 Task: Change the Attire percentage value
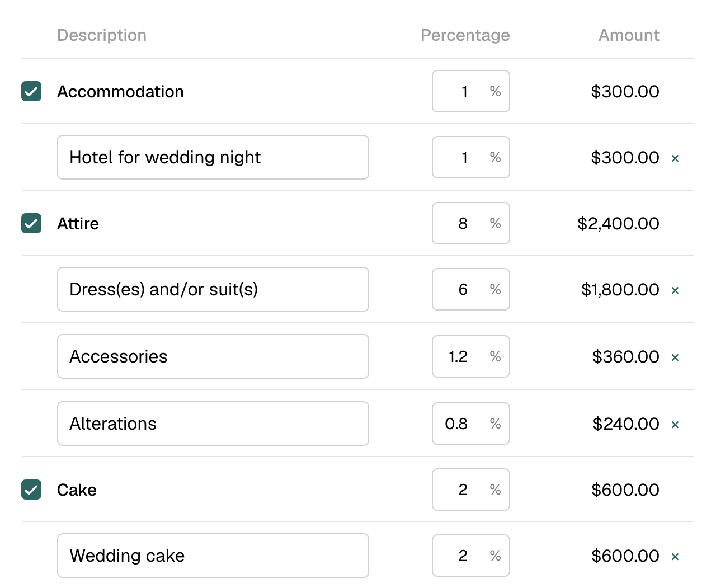(470, 223)
